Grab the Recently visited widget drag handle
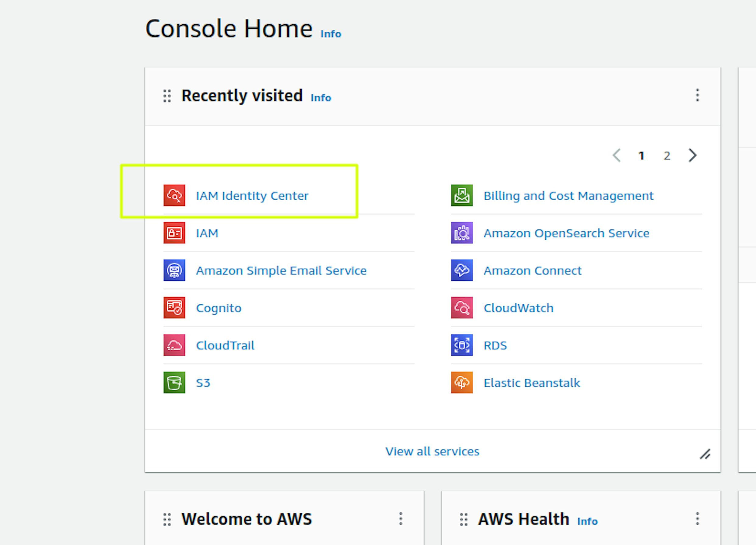Viewport: 756px width, 545px height. pos(167,96)
